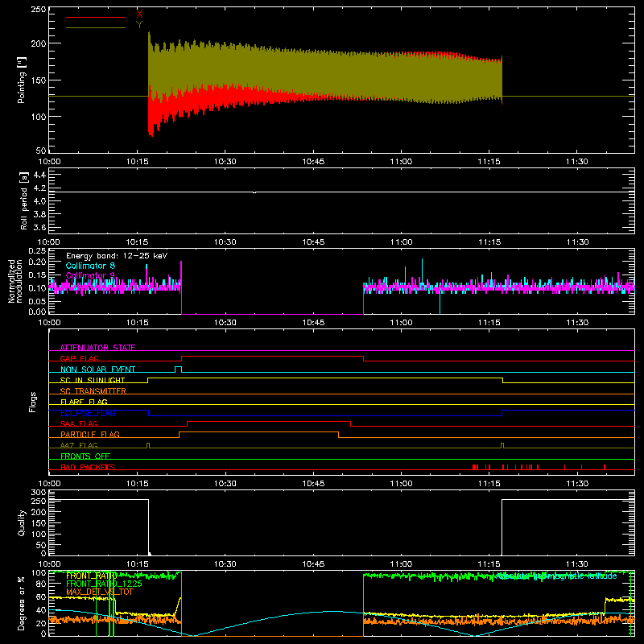Click the red X legend line
Viewport: 644px width, 644px height.
tap(96, 17)
